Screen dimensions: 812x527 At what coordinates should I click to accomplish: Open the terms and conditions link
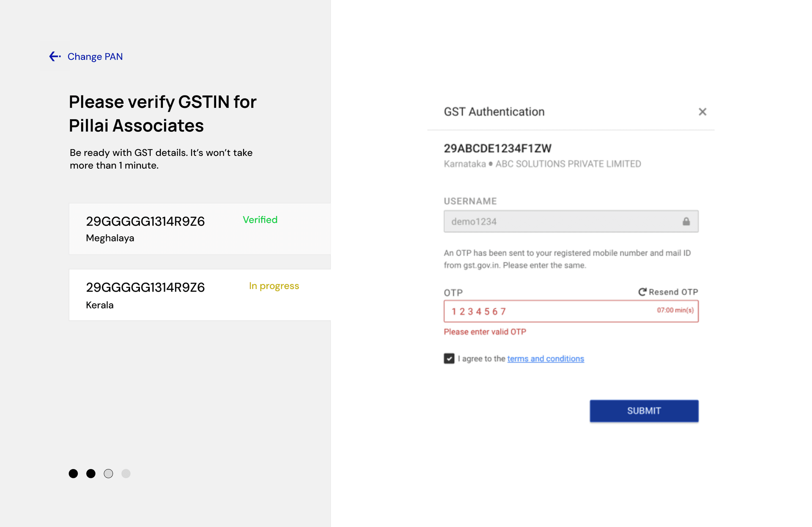click(x=546, y=358)
